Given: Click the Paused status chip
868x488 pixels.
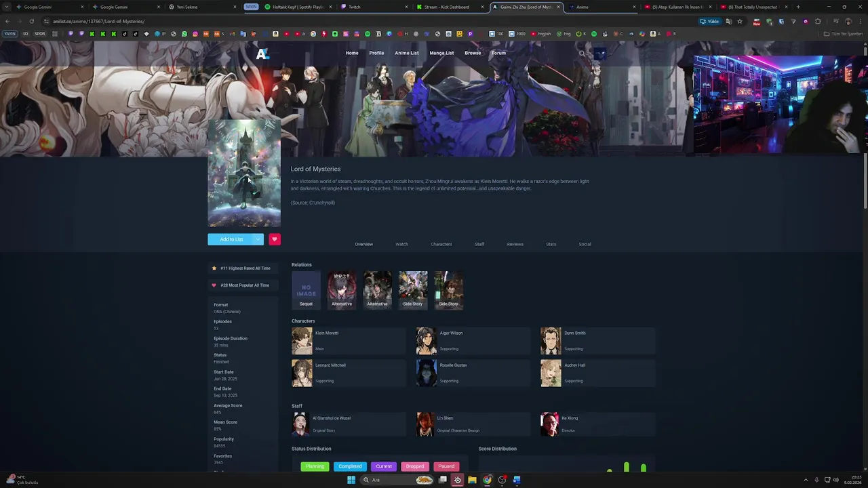Looking at the screenshot, I should pos(446,466).
